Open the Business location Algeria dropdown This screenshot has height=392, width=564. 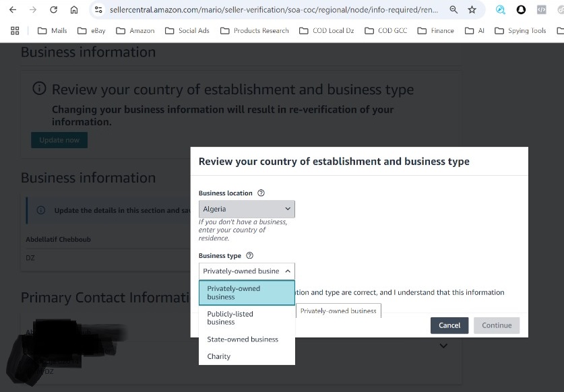click(247, 209)
